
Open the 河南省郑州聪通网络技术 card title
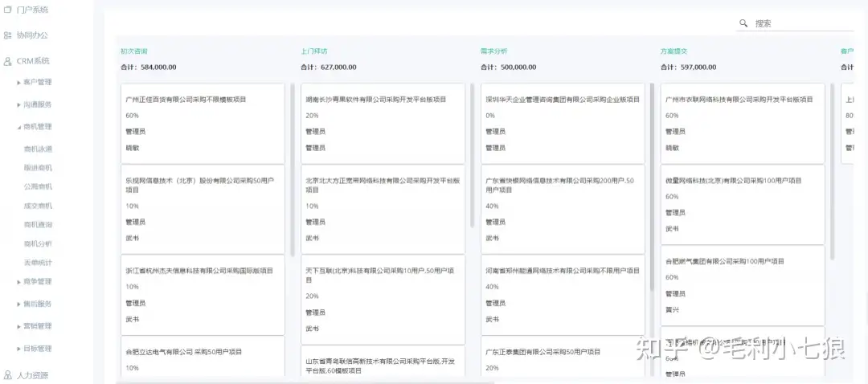pyautogui.click(x=563, y=271)
